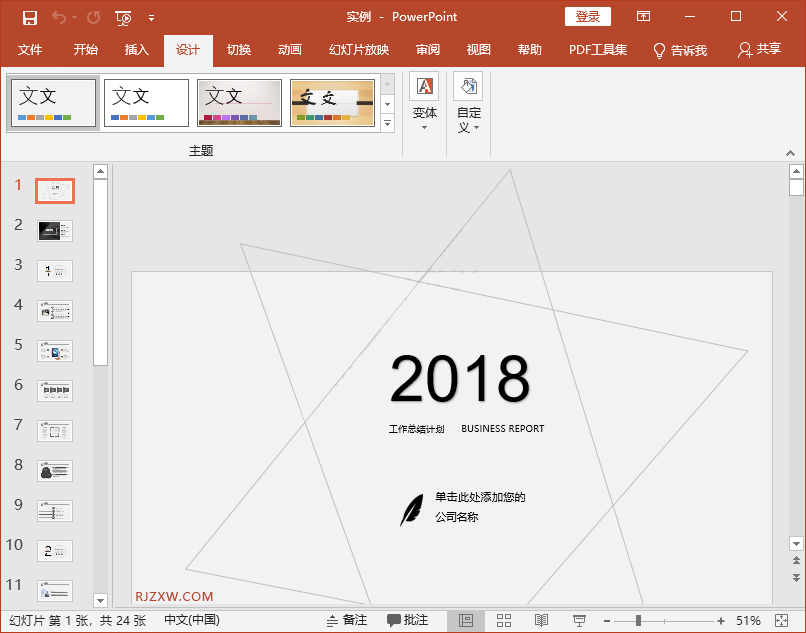The image size is (806, 633).
Task: Apply the third theme with wood strip
Action: click(240, 102)
